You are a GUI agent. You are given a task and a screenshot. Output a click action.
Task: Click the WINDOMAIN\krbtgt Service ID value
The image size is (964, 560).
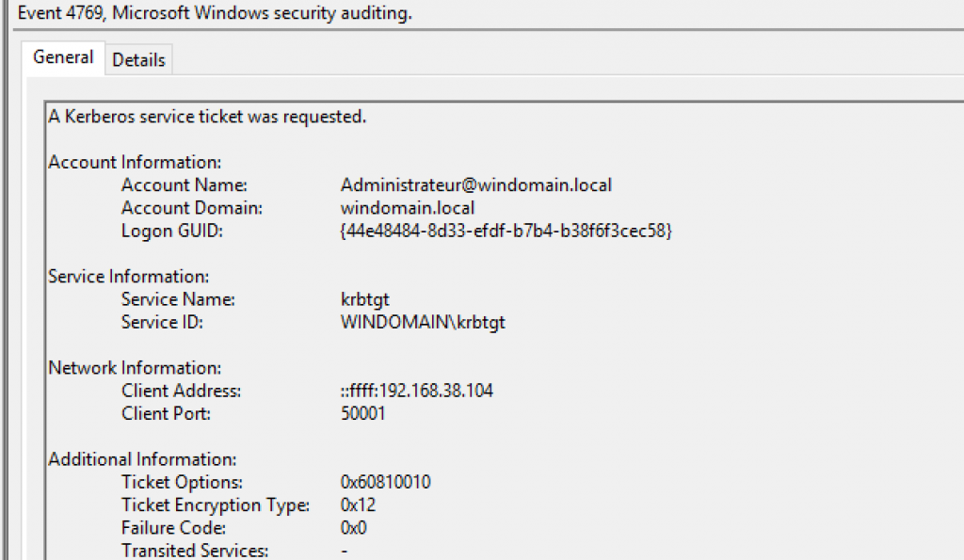point(423,322)
